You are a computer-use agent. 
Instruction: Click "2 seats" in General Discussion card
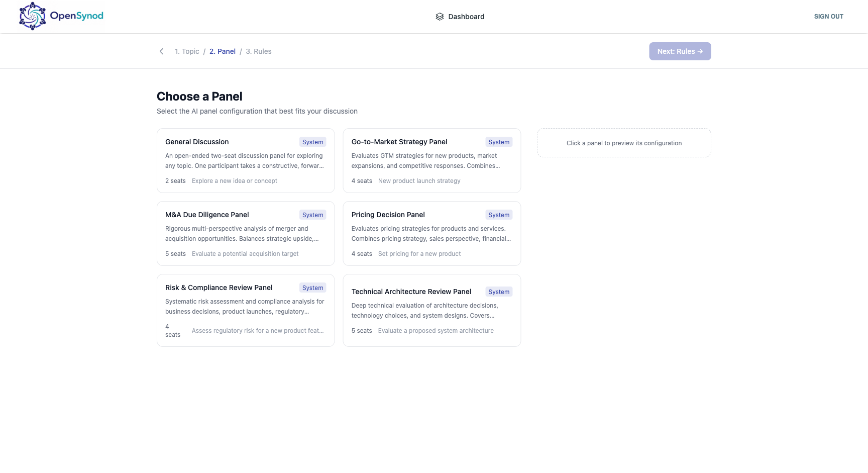point(175,181)
